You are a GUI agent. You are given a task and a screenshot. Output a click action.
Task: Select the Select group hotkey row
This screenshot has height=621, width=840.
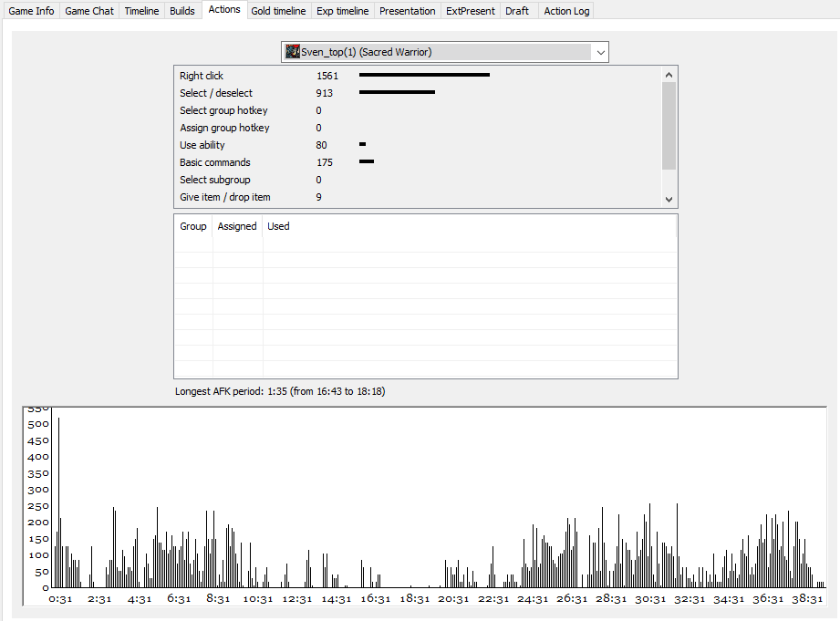click(x=418, y=110)
